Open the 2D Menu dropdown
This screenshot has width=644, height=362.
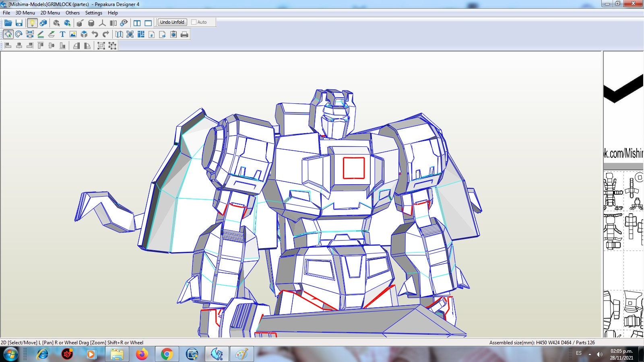(x=49, y=12)
